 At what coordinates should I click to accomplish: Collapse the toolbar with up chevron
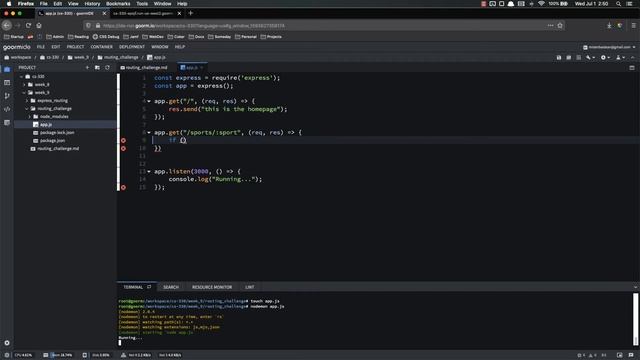point(633,58)
